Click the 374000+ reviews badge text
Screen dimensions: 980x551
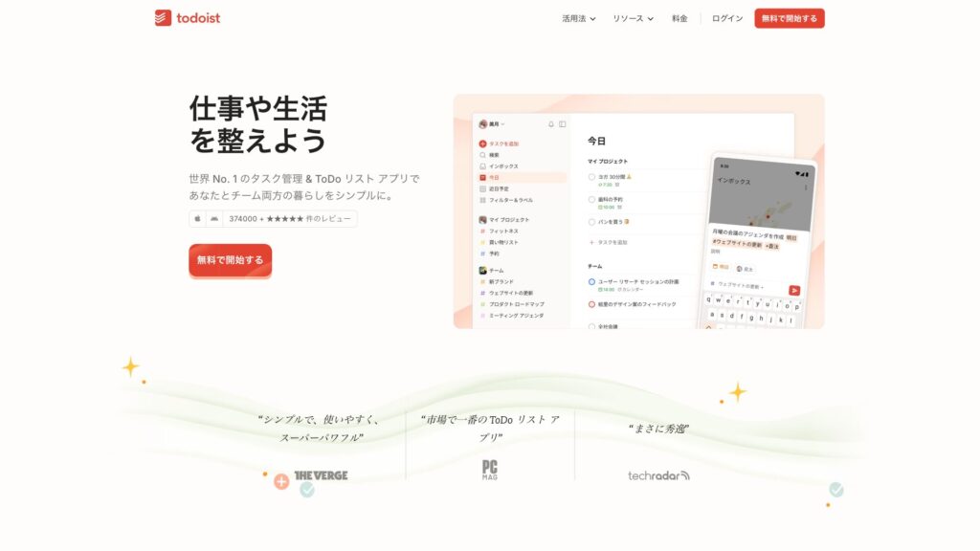[290, 219]
